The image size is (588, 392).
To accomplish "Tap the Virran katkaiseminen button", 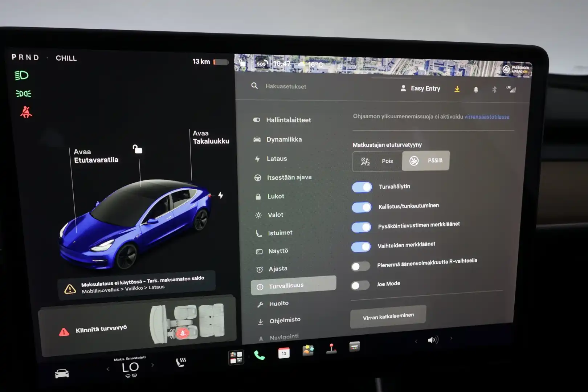I will point(388,317).
